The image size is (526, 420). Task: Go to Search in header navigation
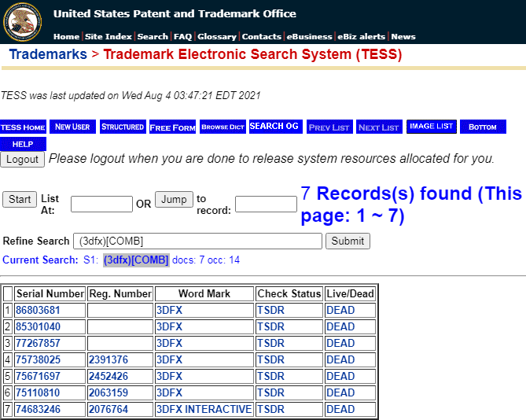tap(153, 36)
